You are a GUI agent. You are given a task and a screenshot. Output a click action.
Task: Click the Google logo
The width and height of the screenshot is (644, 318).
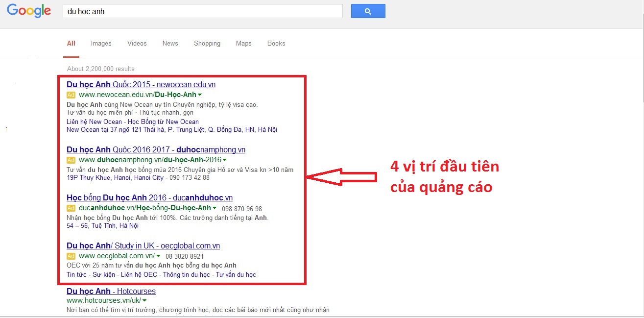[29, 11]
